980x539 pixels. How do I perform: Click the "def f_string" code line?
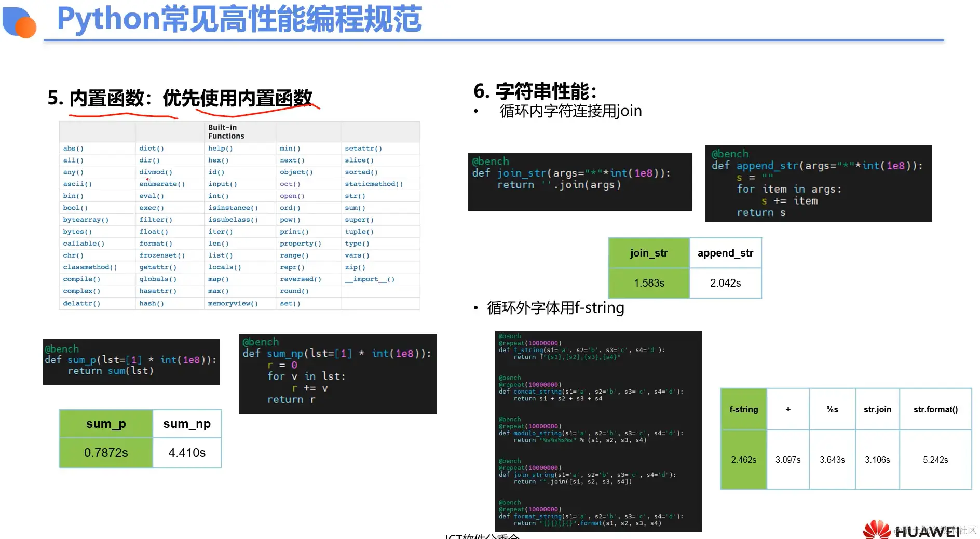pos(581,350)
